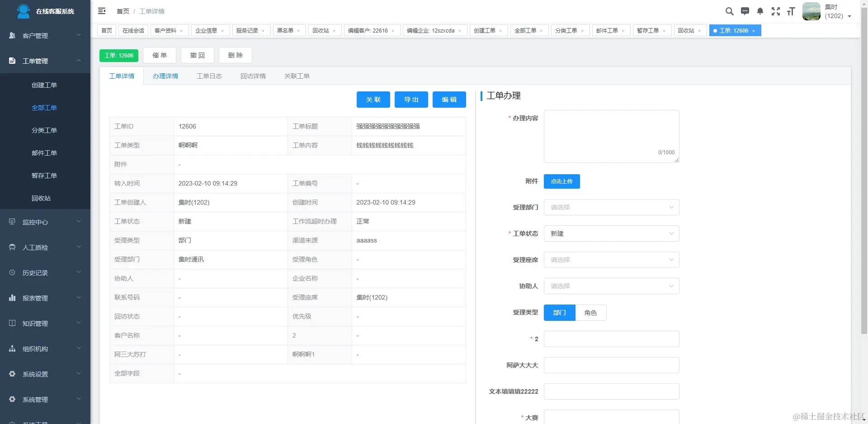Click the 历史记录 clock icon

pyautogui.click(x=12, y=272)
